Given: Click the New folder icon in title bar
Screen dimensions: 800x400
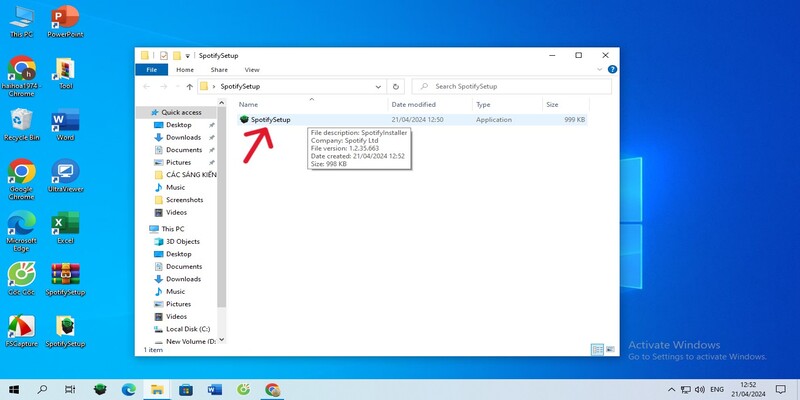Looking at the screenshot, I should click(177, 56).
